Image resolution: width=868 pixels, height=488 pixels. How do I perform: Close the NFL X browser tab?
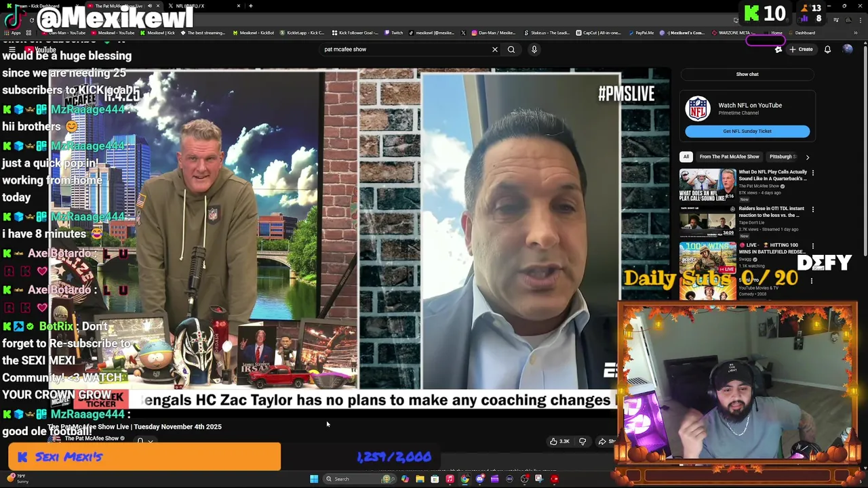(x=238, y=6)
